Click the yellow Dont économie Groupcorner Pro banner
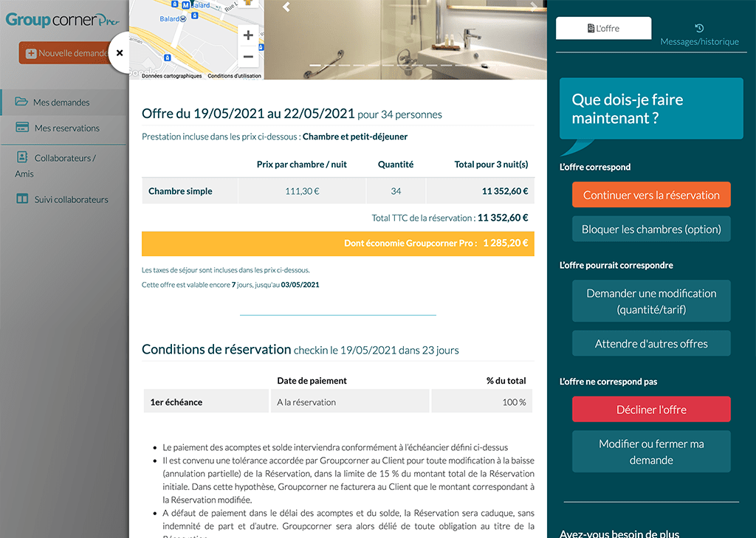 [338, 244]
